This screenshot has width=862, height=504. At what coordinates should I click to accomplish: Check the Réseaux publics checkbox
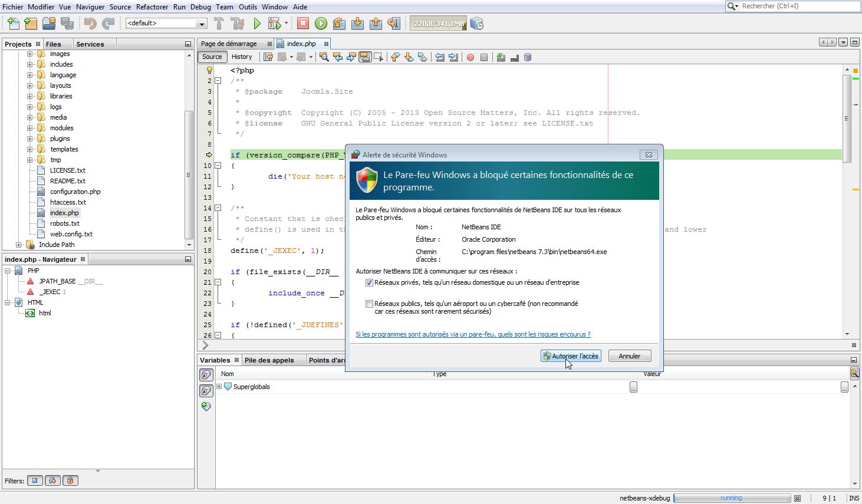click(x=369, y=304)
